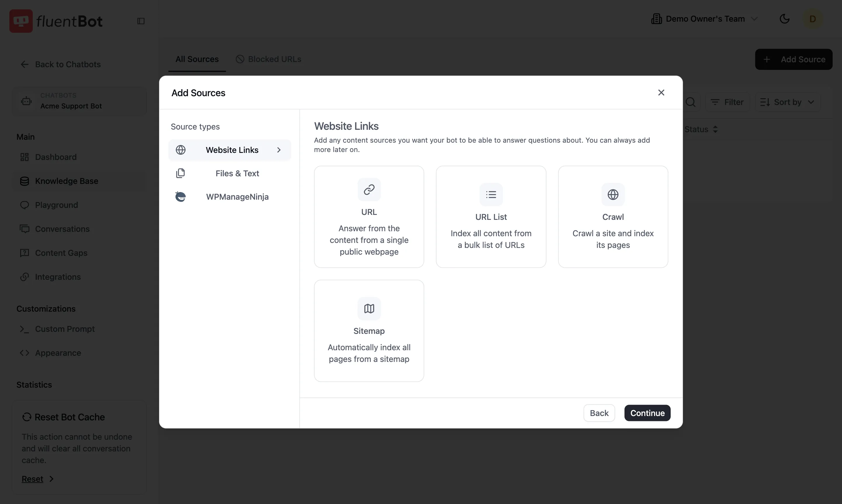This screenshot has width=842, height=504.
Task: Open Custom Prompt settings
Action: pos(79,329)
